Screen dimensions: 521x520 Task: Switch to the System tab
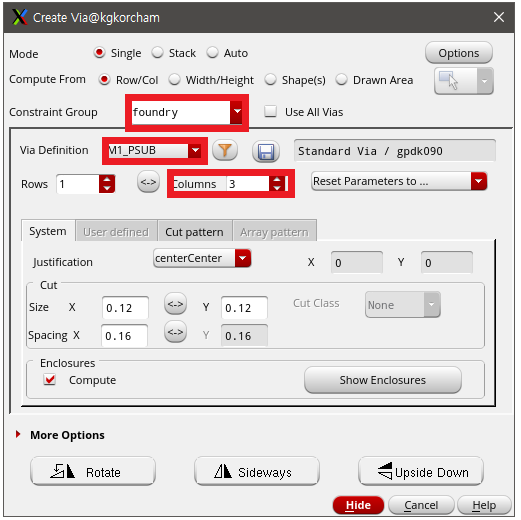click(48, 231)
